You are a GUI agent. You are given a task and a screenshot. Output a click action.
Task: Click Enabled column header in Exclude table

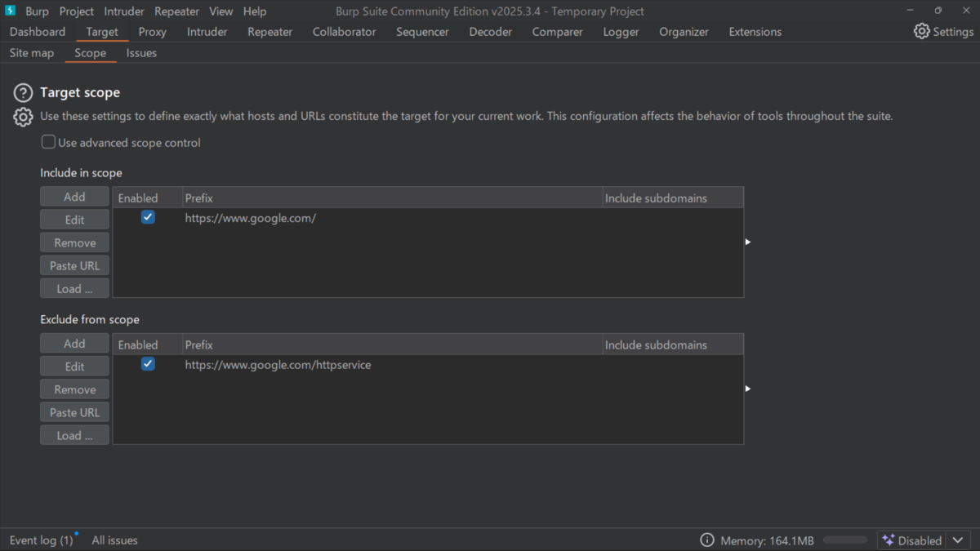click(x=147, y=344)
